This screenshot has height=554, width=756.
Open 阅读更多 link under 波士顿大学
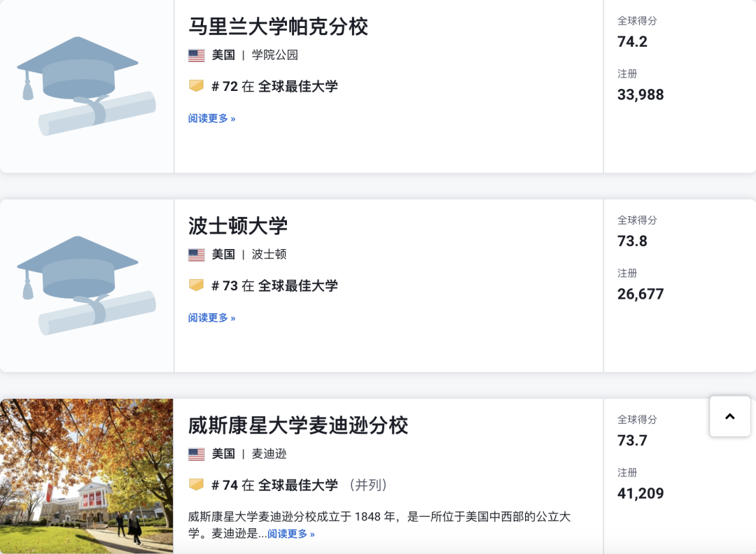point(211,318)
